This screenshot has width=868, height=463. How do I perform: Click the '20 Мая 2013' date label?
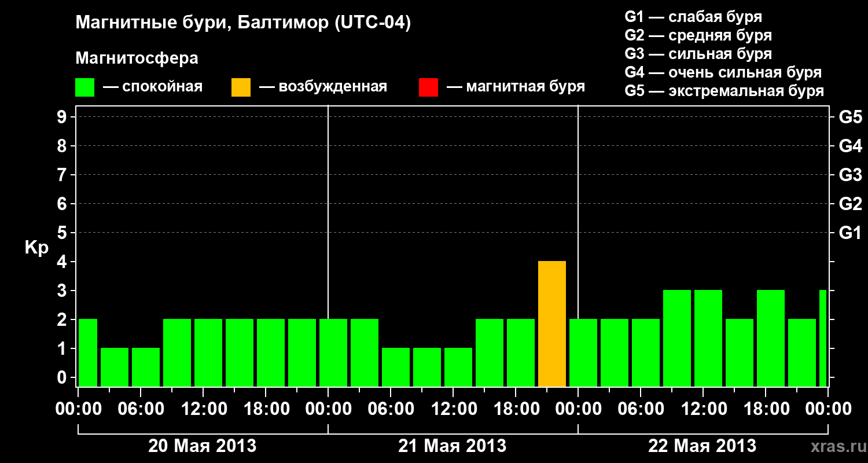pos(203,446)
